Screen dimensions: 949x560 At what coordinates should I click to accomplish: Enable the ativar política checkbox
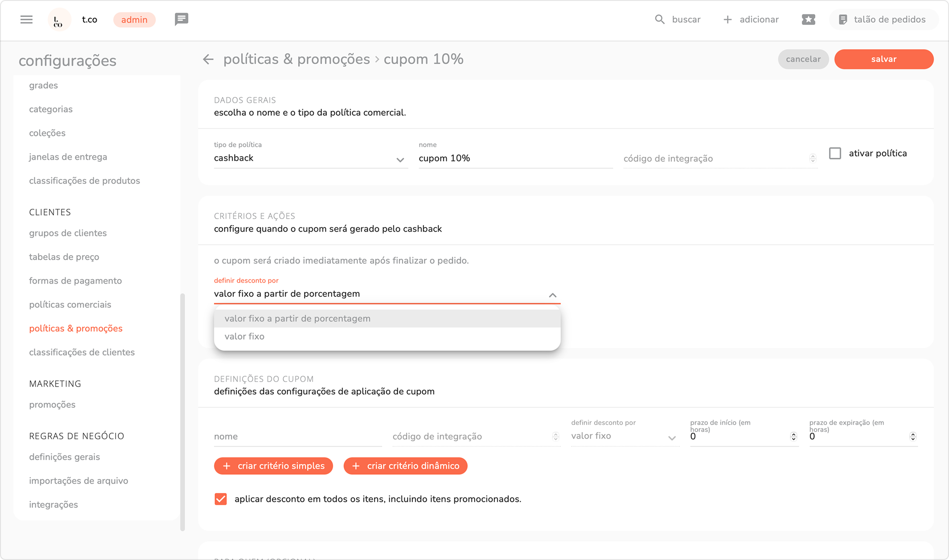pos(835,154)
